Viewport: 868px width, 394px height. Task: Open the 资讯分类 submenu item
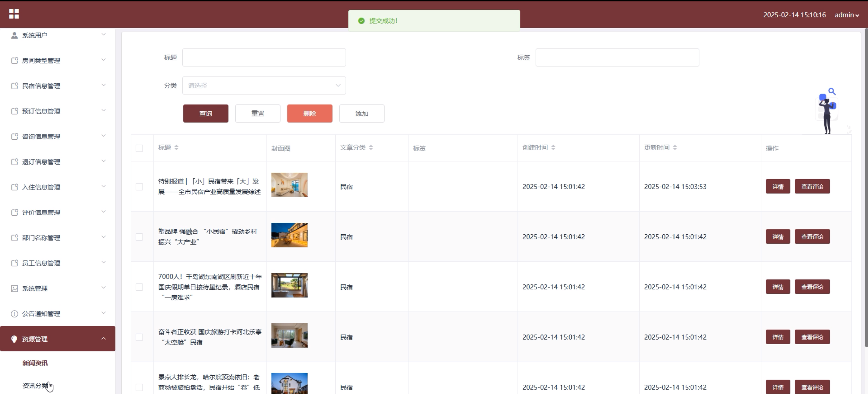pos(35,386)
